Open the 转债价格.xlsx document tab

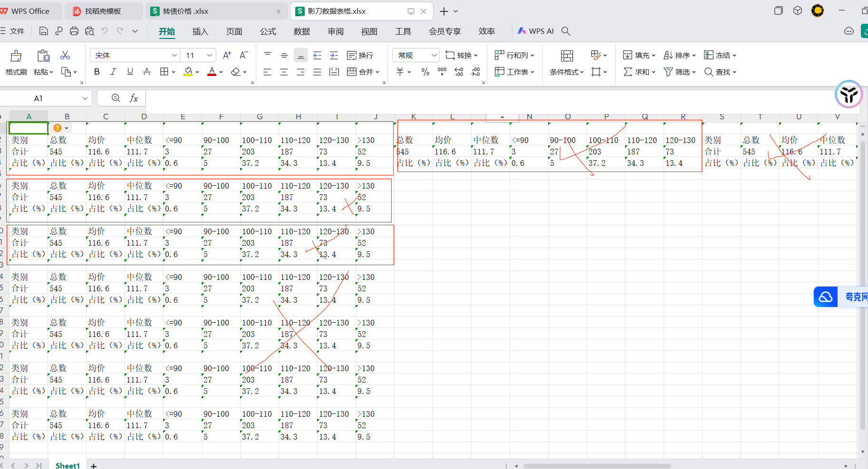pos(215,11)
